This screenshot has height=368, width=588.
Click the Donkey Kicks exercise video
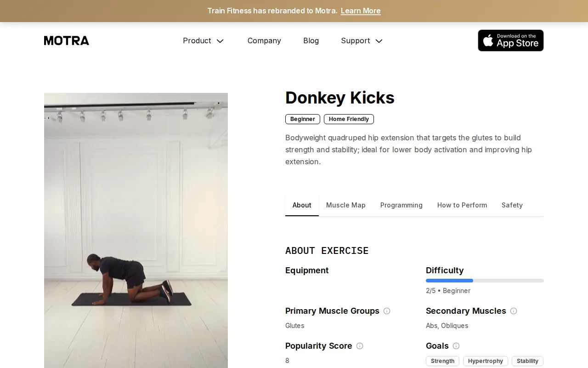(x=136, y=230)
